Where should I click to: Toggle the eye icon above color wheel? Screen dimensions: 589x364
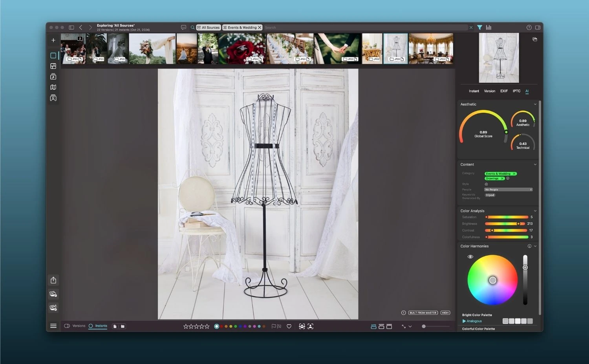470,257
